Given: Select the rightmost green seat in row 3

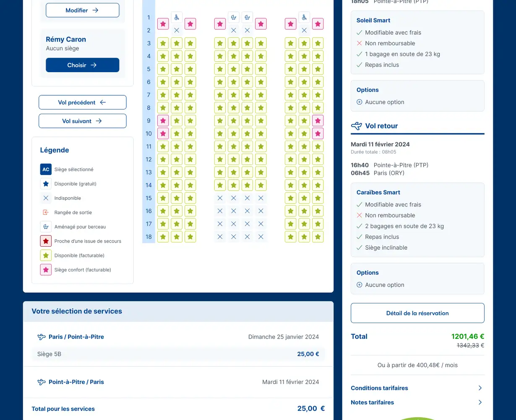Looking at the screenshot, I should coord(318,43).
